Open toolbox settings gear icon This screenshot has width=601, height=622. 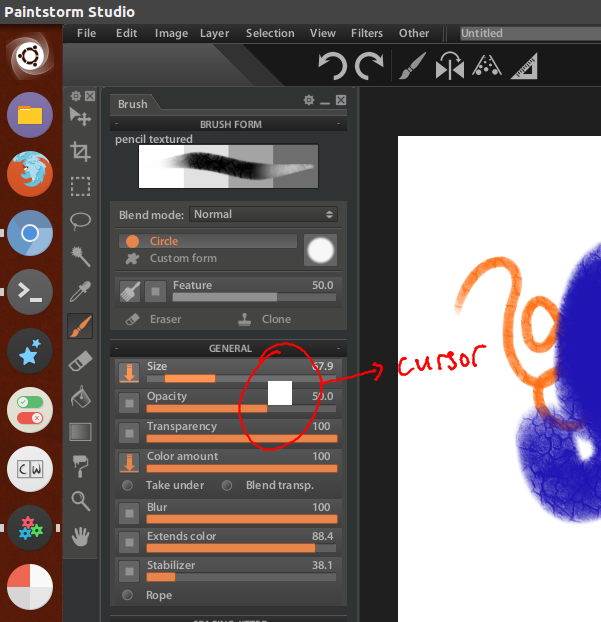click(75, 96)
